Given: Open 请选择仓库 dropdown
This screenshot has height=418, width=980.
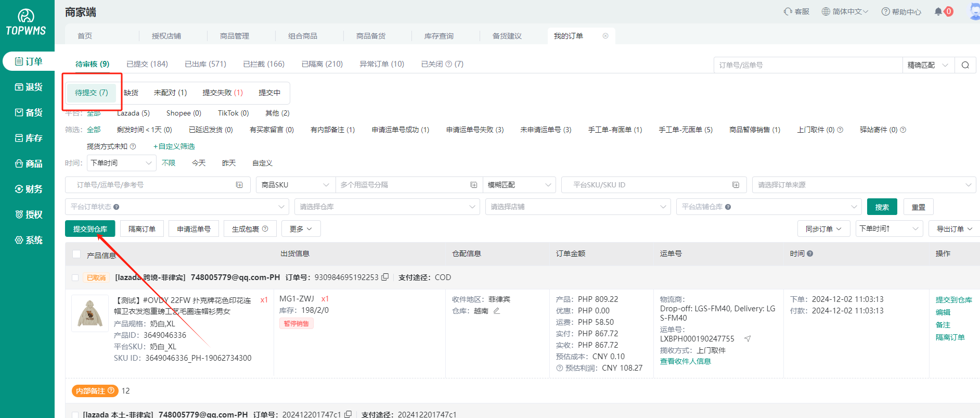Looking at the screenshot, I should (x=387, y=207).
